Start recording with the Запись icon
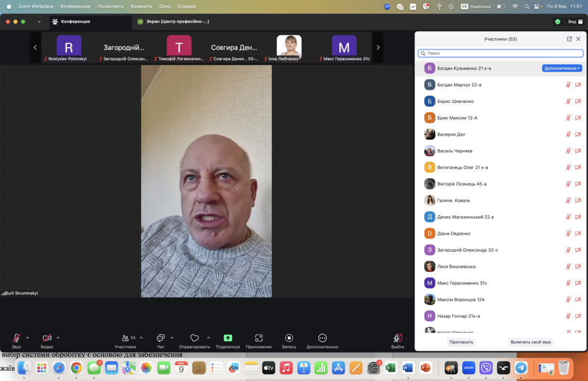588x381 pixels. (289, 338)
